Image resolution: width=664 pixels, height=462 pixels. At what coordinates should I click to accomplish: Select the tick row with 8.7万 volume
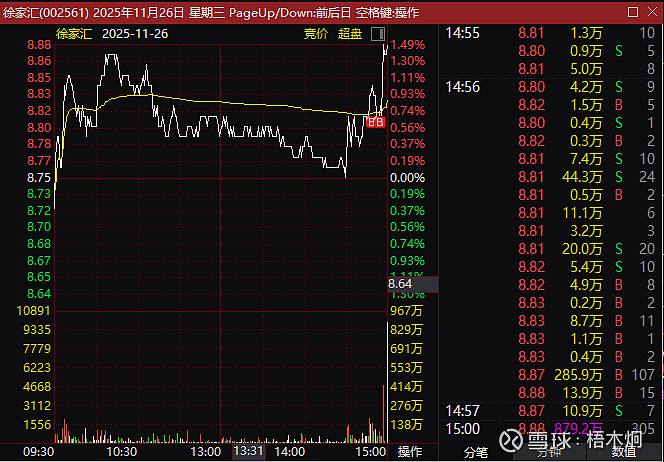tap(551, 321)
